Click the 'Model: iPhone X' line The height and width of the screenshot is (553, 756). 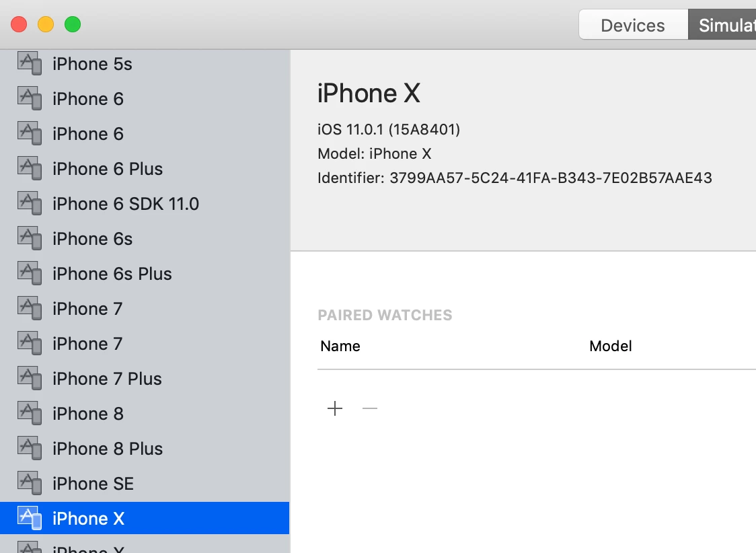point(374,153)
